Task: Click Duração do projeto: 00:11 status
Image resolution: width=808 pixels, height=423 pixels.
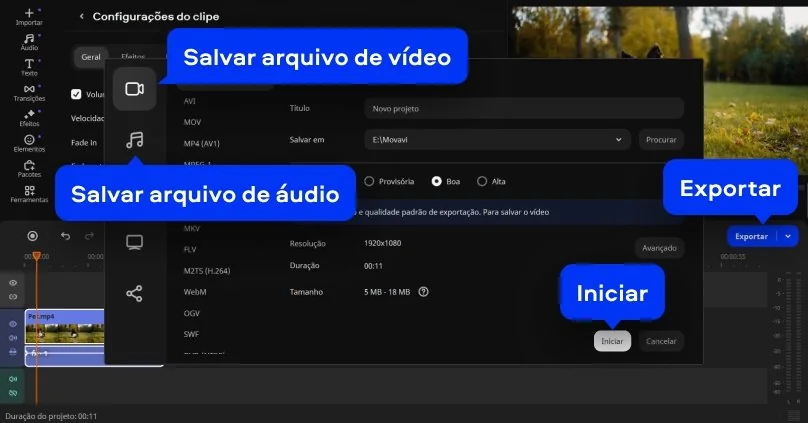Action: click(51, 416)
